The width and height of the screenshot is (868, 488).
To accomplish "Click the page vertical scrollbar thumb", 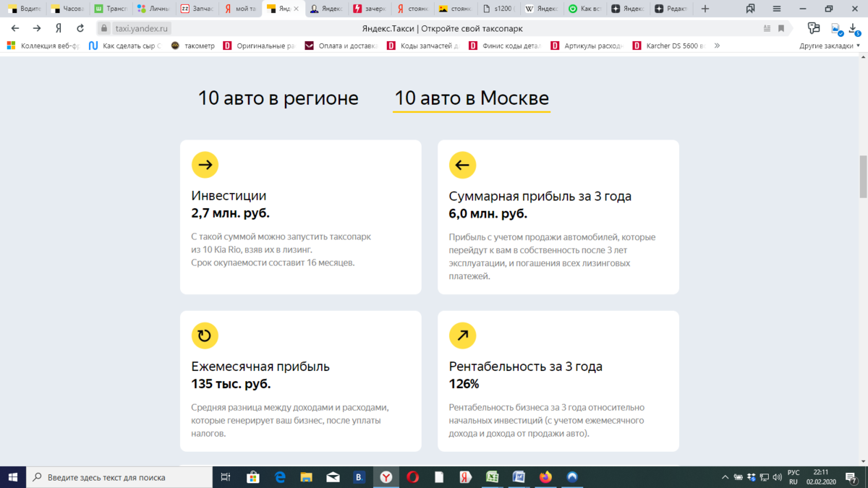I will (863, 176).
